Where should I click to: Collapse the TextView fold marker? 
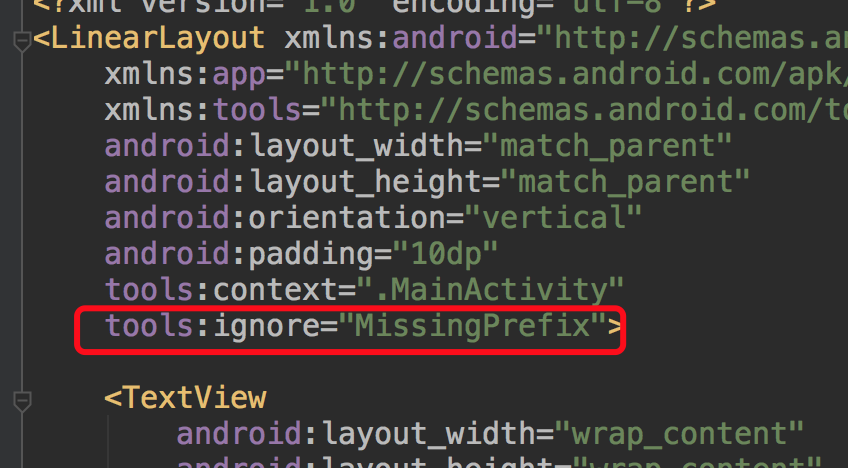(x=22, y=401)
